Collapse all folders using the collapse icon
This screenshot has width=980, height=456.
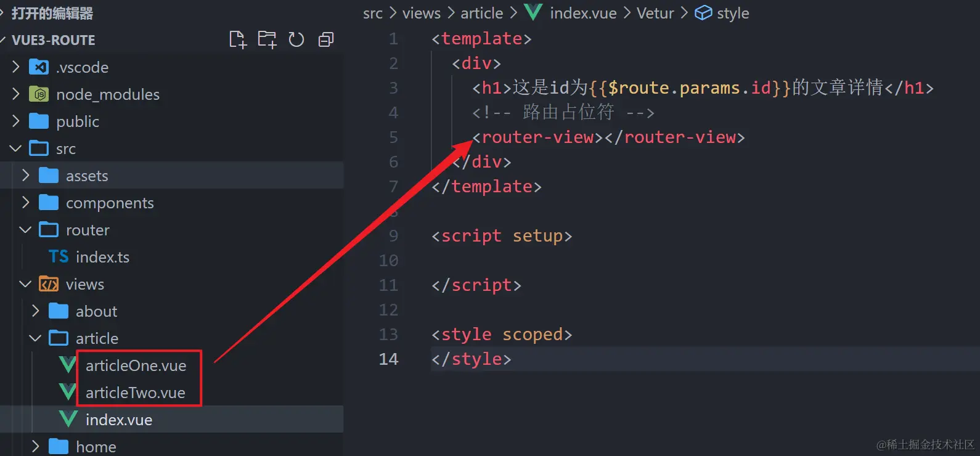coord(326,39)
